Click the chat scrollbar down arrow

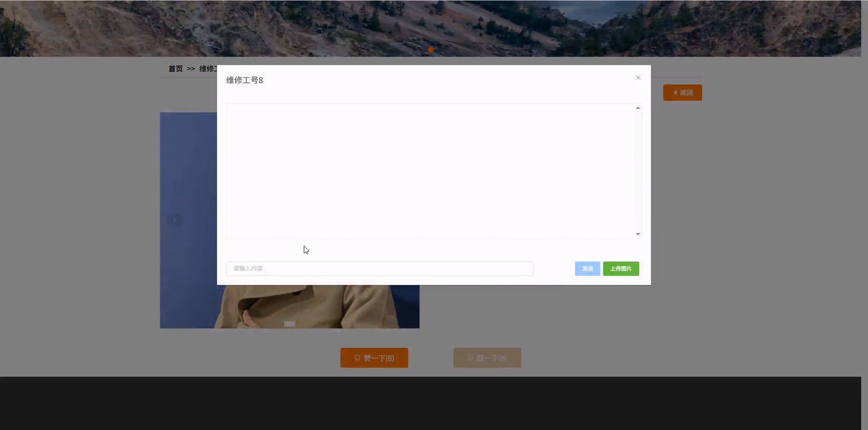[638, 234]
